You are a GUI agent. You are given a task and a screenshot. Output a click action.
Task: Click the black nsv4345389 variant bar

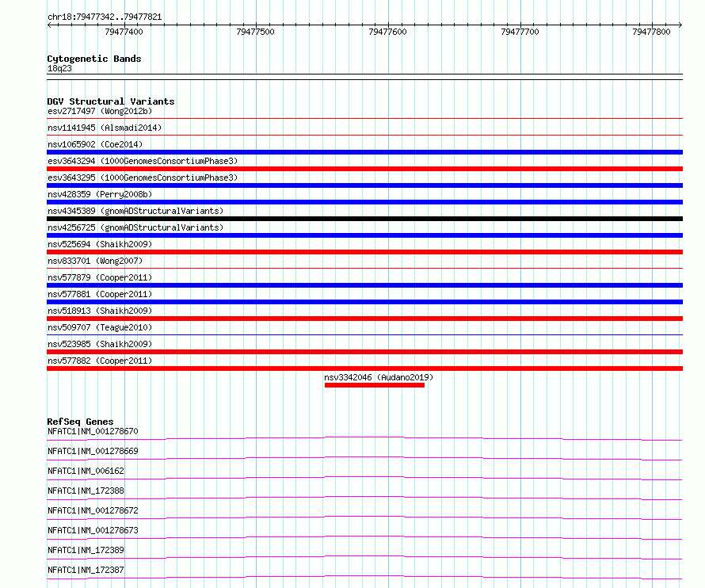(x=364, y=219)
